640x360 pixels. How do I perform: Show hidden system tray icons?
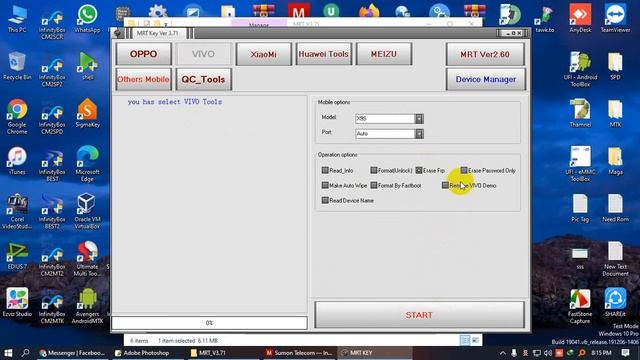502,353
